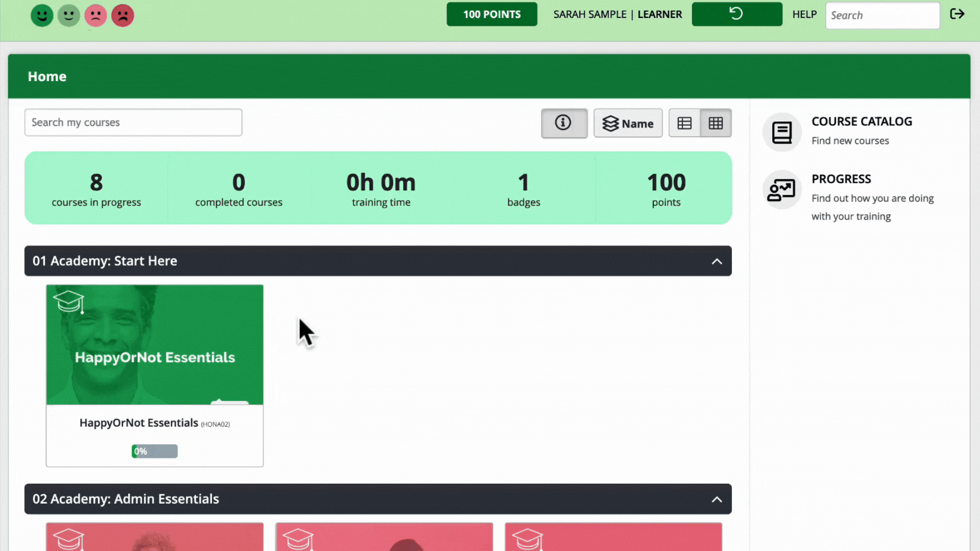This screenshot has height=551, width=980.
Task: Click the Course Catalog book icon
Action: tap(782, 132)
